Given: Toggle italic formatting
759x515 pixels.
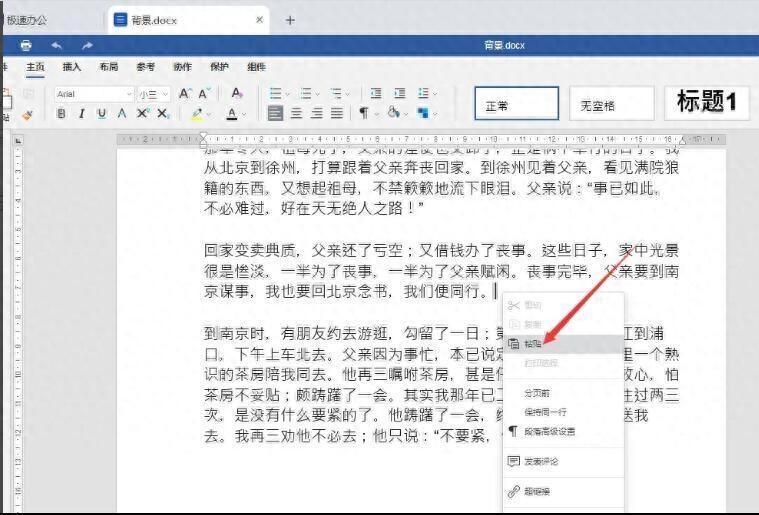Looking at the screenshot, I should coord(81,114).
